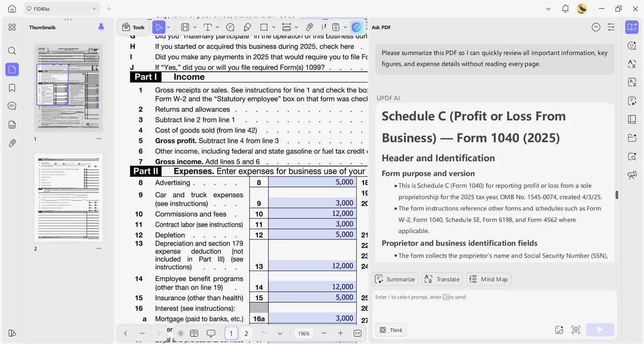Click the Summarize prompt button
This screenshot has height=344, width=644.
point(395,279)
